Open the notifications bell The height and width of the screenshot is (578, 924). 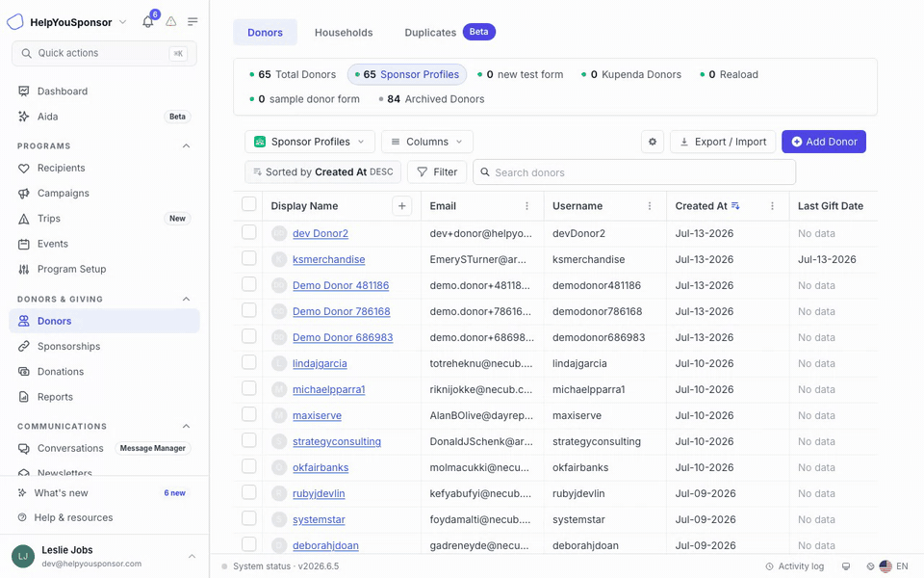coord(147,22)
